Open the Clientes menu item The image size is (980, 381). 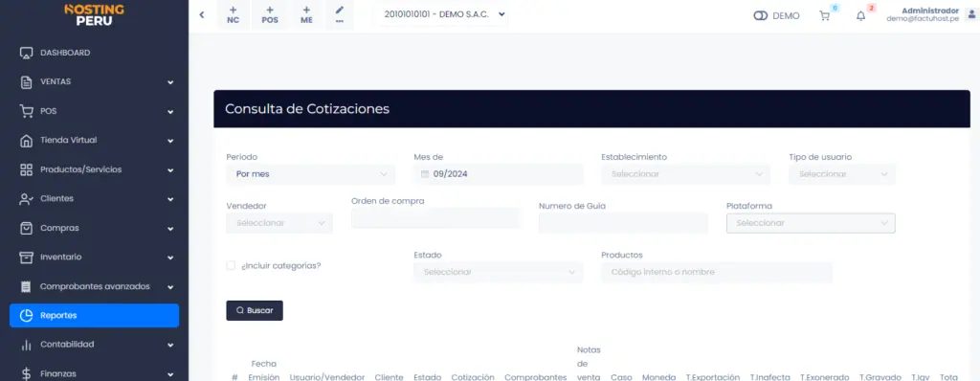(95, 199)
